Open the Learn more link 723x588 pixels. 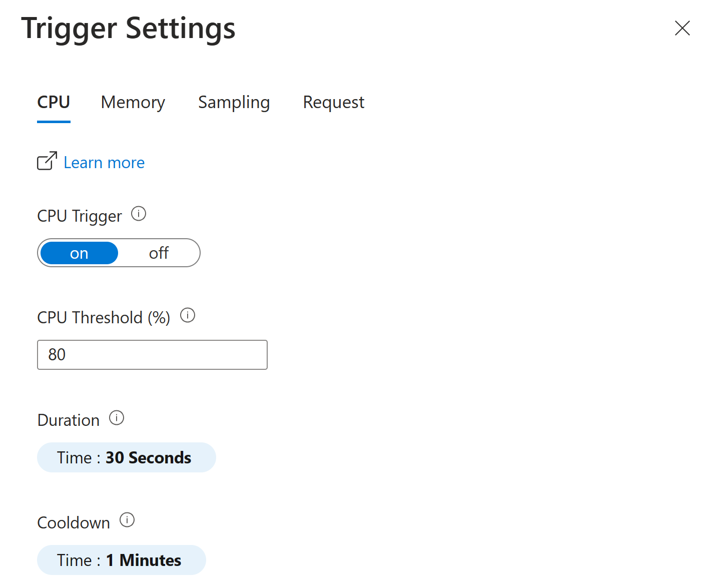[x=104, y=162]
